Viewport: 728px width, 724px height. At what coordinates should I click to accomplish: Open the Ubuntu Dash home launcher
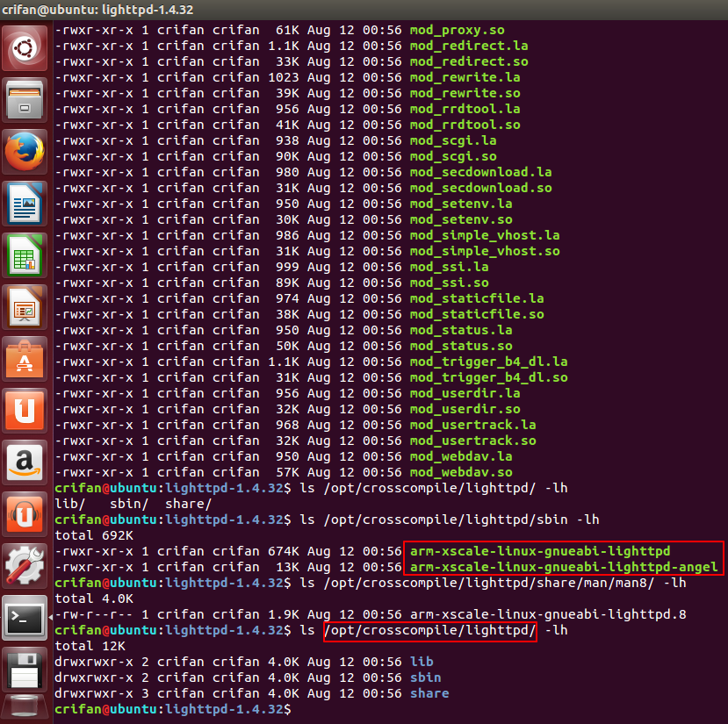[25, 48]
